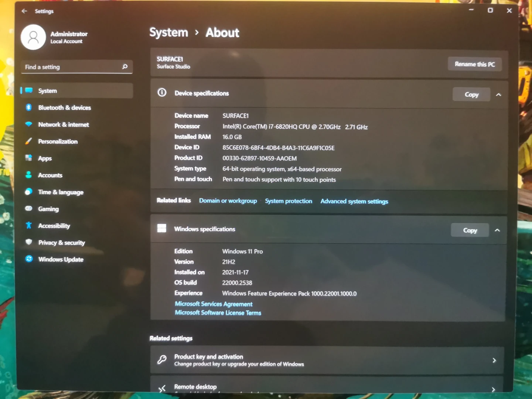Click the System monitor icon in sidebar
The image size is (532, 399).
click(x=29, y=91)
